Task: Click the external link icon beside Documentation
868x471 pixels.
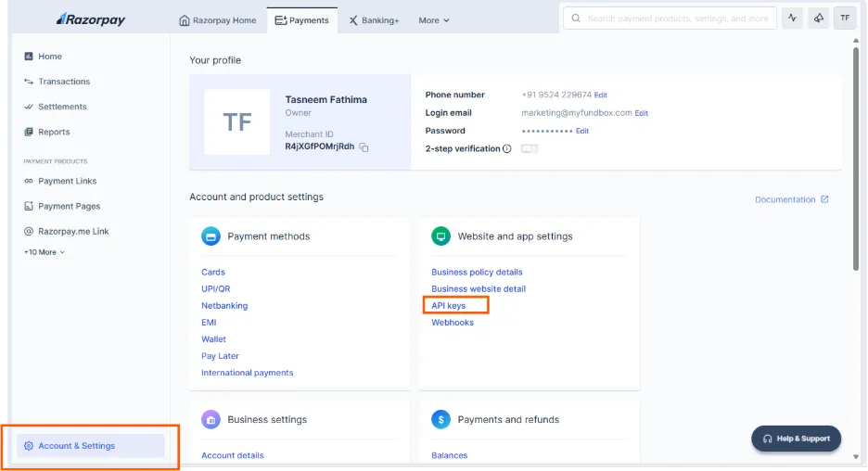Action: coord(824,199)
